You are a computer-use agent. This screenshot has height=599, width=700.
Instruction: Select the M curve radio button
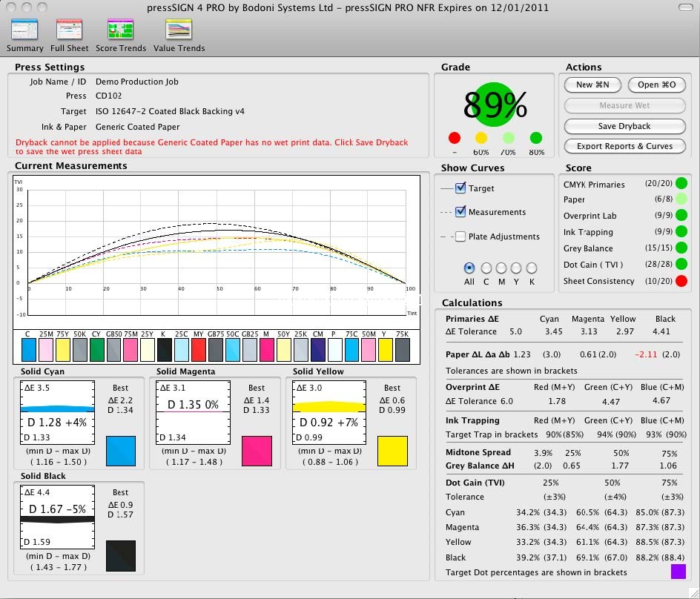click(501, 268)
